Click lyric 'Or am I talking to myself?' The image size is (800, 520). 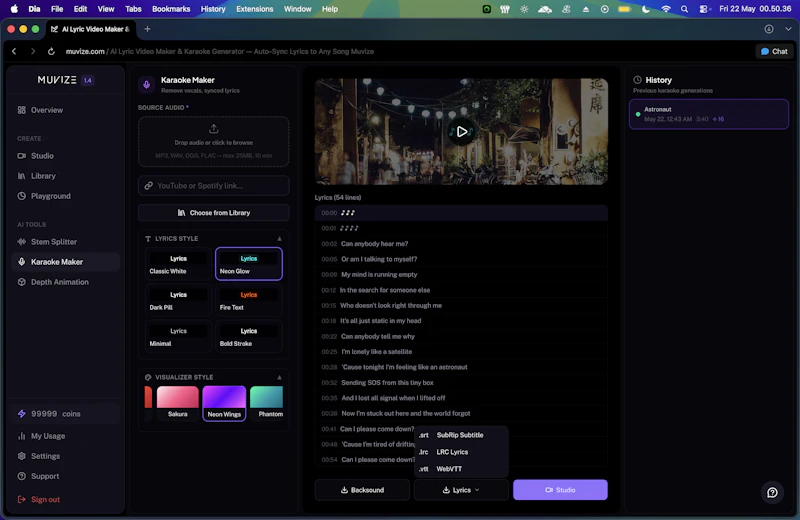(x=461, y=259)
